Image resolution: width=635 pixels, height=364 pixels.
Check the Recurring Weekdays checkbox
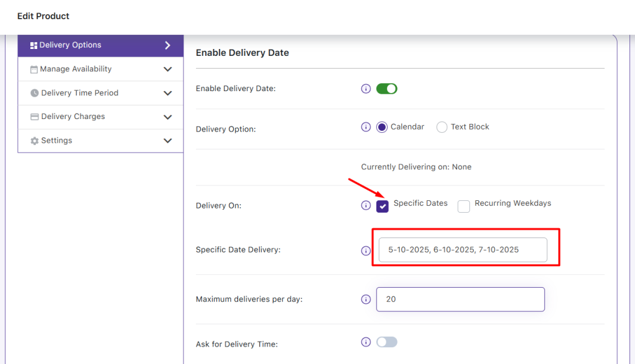tap(464, 206)
